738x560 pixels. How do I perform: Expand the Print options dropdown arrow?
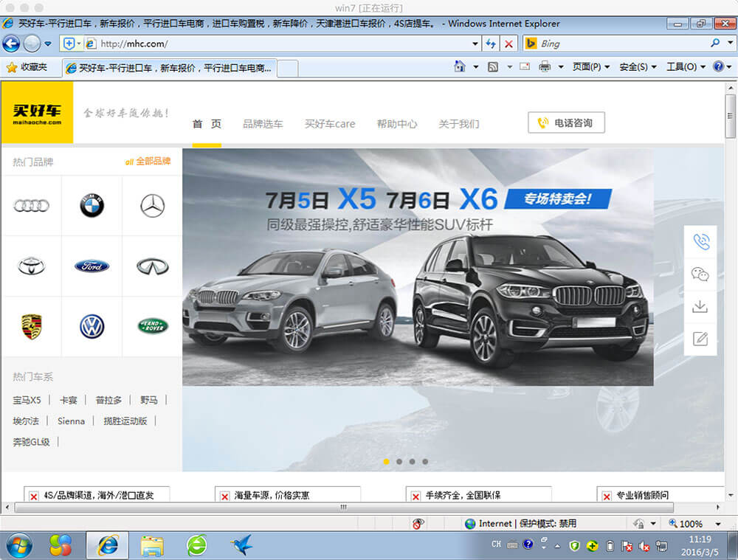click(561, 67)
